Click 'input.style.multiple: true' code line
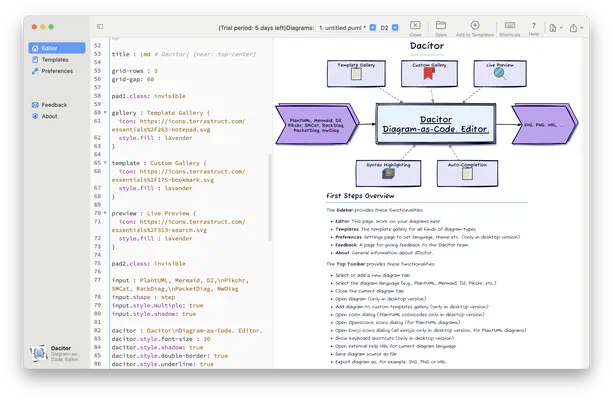 point(157,305)
